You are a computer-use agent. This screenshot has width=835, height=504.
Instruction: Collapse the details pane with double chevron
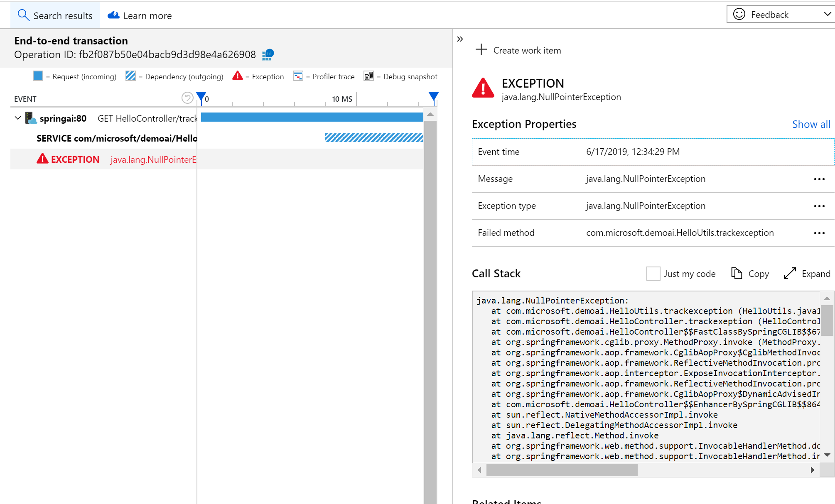tap(460, 39)
